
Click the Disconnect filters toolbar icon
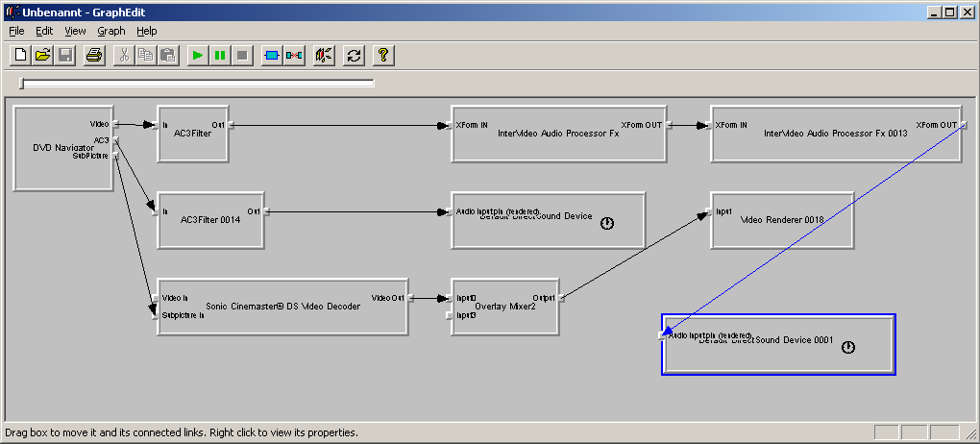coord(294,55)
